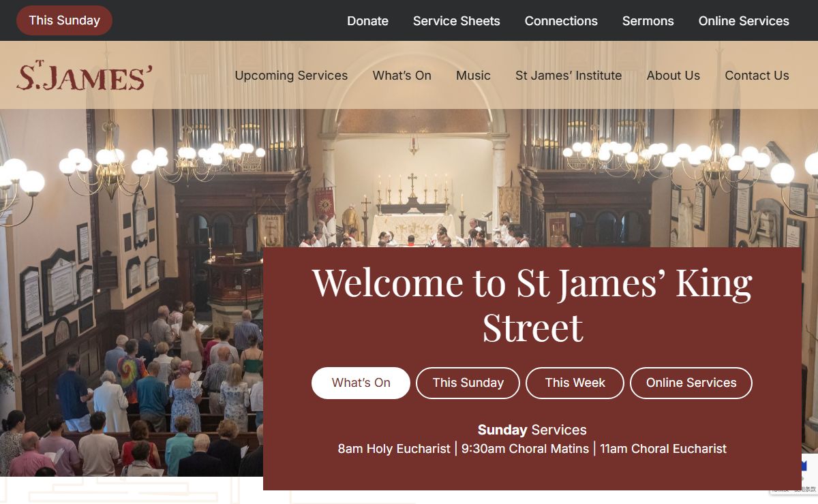Open St James' Institute menu
Screen dimensions: 818x504
pyautogui.click(x=569, y=76)
